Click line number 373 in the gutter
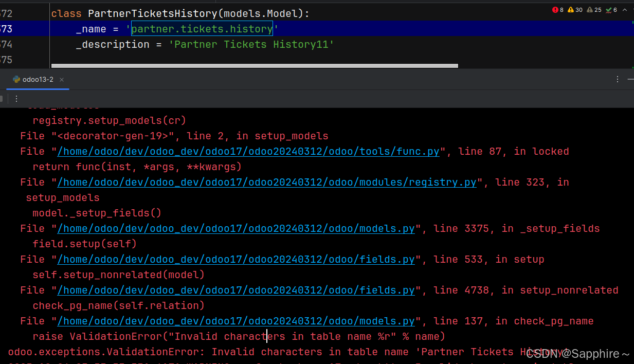 [6, 29]
